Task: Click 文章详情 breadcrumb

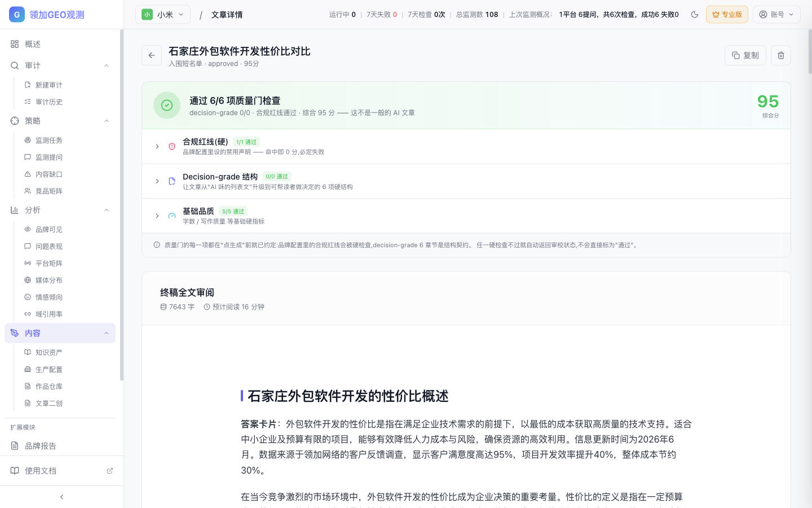Action: 227,15
